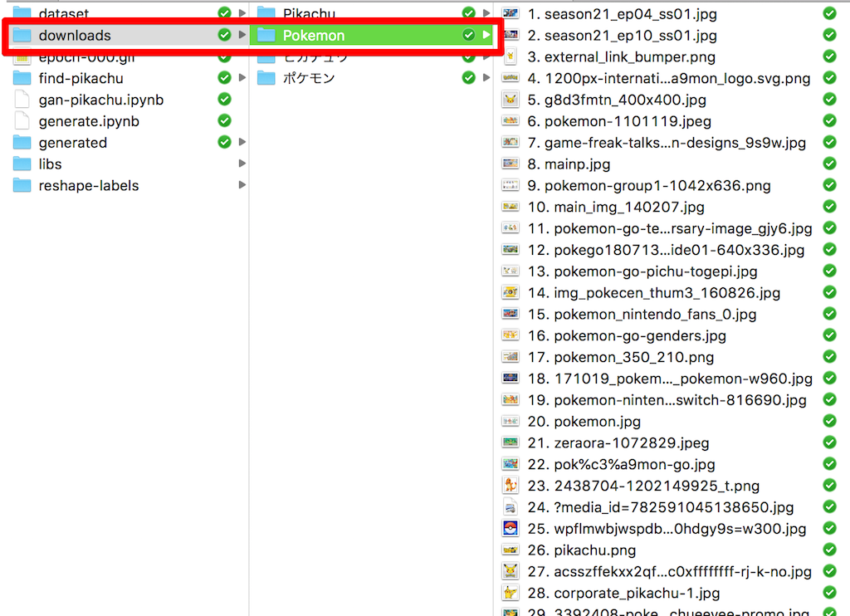This screenshot has height=616, width=850.
Task: Select file name gan-pikachu.ipynb
Action: [x=101, y=100]
